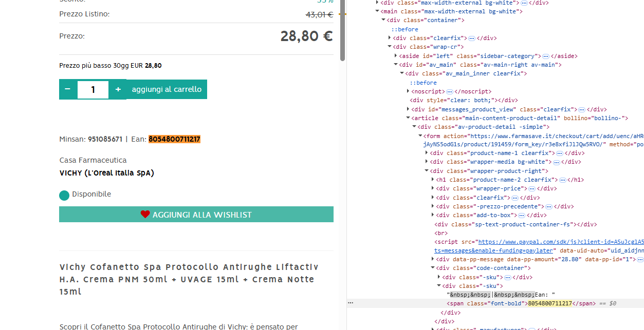Select the br element line
Image resolution: width=644 pixels, height=330 pixels.
[441, 233]
